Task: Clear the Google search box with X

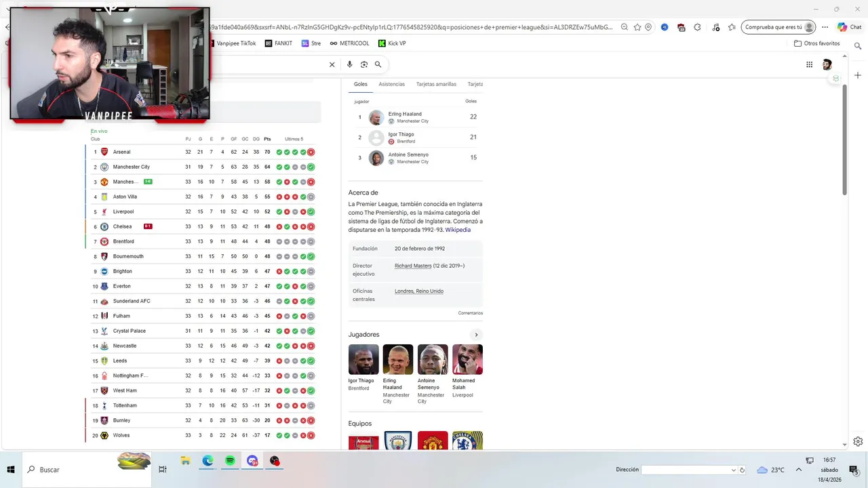Action: click(x=332, y=64)
